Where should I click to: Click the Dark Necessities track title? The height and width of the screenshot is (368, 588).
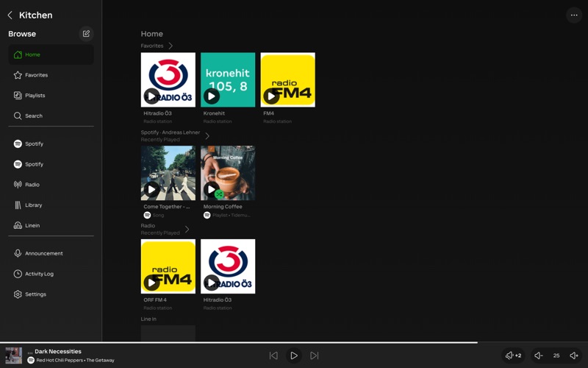58,352
